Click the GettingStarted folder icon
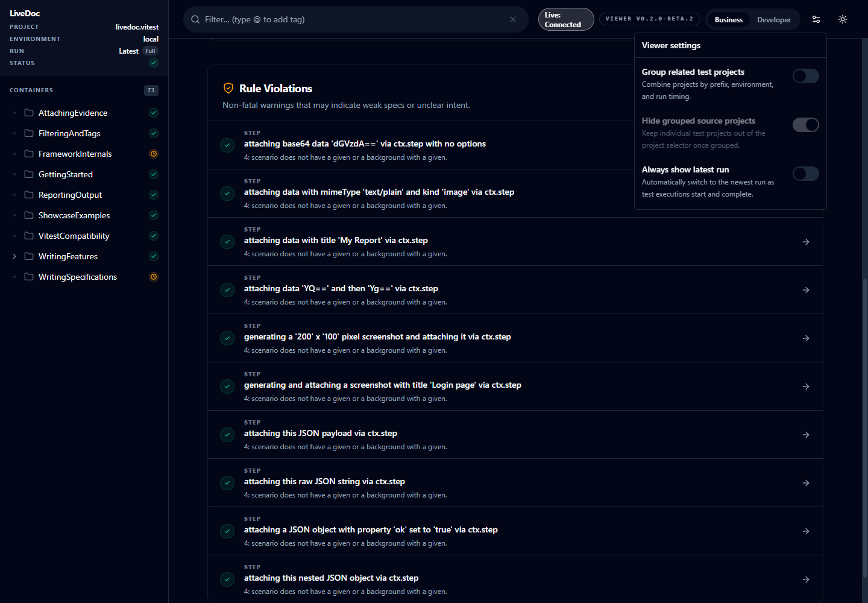 click(29, 174)
